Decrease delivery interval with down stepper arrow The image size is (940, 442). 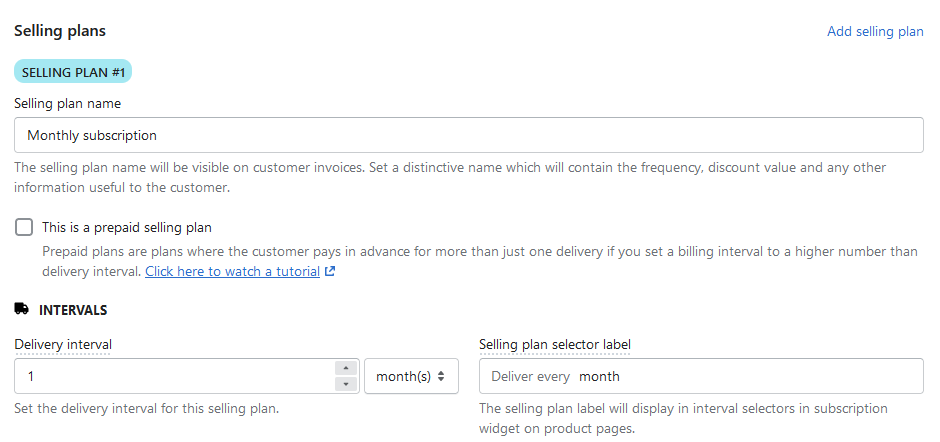pos(346,384)
